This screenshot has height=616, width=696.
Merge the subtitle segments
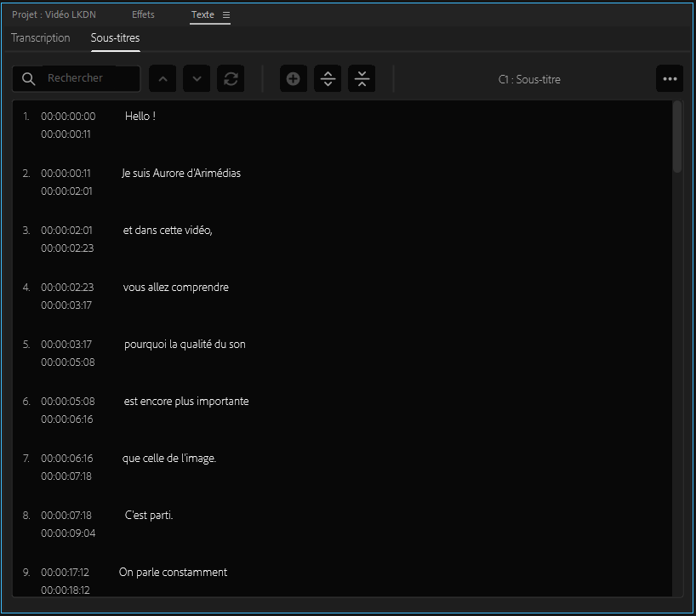362,79
